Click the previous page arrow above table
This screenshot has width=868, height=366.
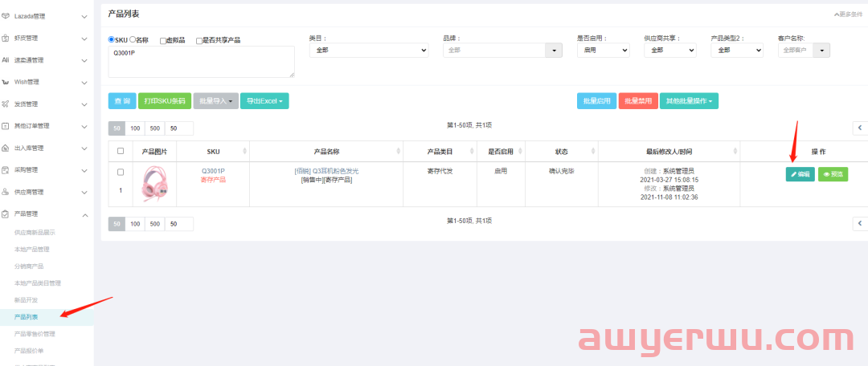(x=859, y=128)
